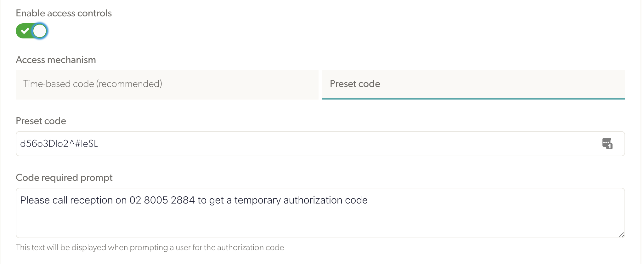Click the textarea resize handle in the corner

click(621, 235)
